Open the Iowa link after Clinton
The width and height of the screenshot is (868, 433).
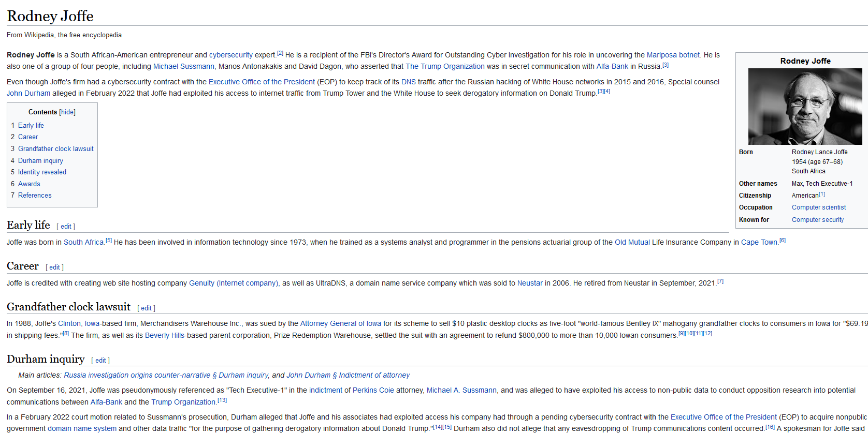tap(92, 323)
